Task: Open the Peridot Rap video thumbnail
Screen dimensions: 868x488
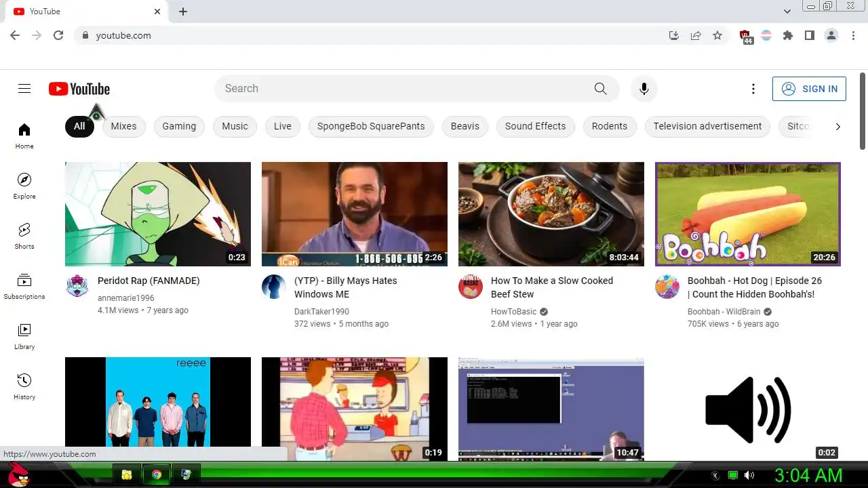Action: pyautogui.click(x=158, y=214)
